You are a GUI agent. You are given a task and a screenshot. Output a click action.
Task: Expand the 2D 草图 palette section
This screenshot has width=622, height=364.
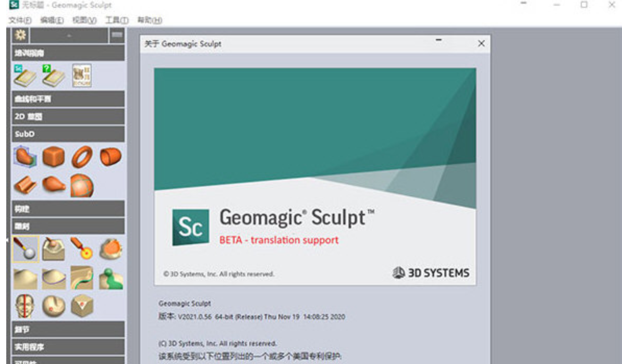68,117
